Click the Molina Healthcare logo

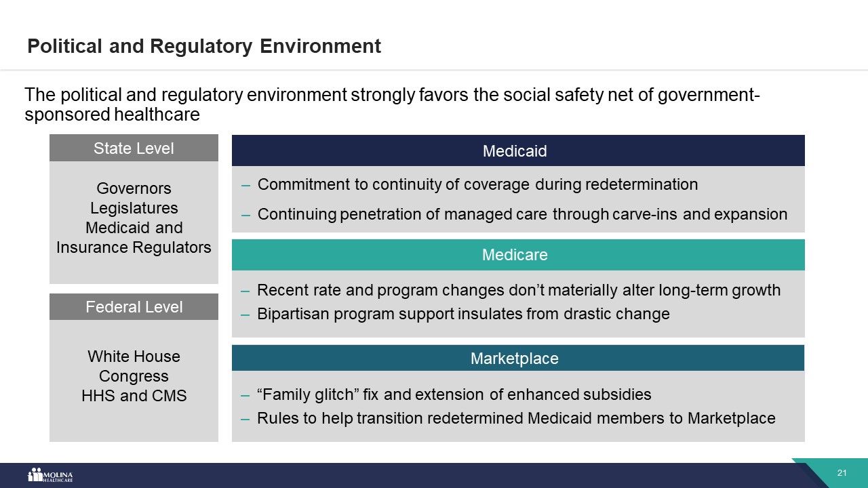pos(50,475)
